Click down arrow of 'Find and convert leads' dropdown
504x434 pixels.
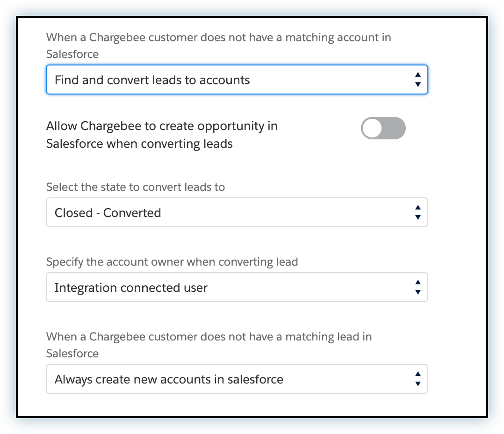click(x=418, y=85)
